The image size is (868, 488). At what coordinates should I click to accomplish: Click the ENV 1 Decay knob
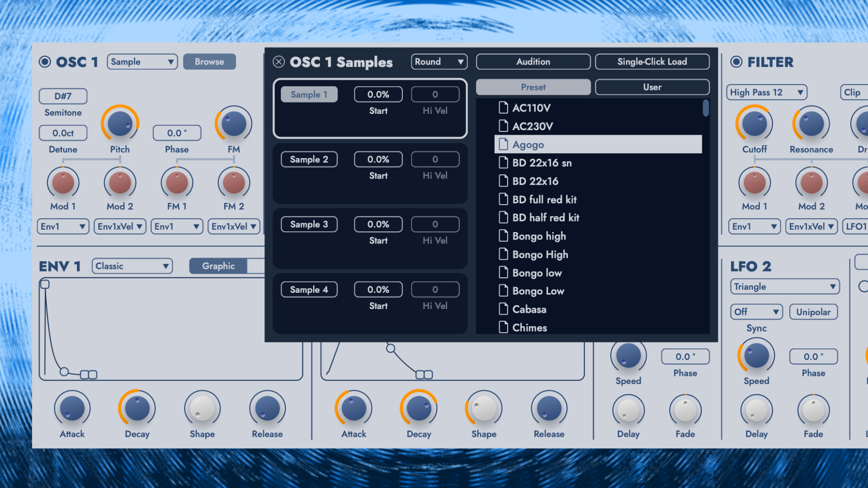[x=137, y=408]
